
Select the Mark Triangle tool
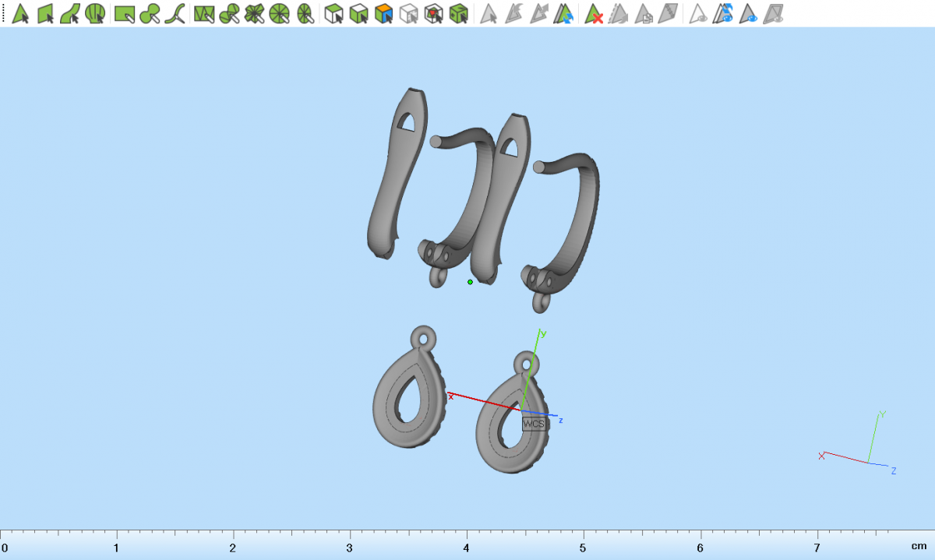point(20,13)
